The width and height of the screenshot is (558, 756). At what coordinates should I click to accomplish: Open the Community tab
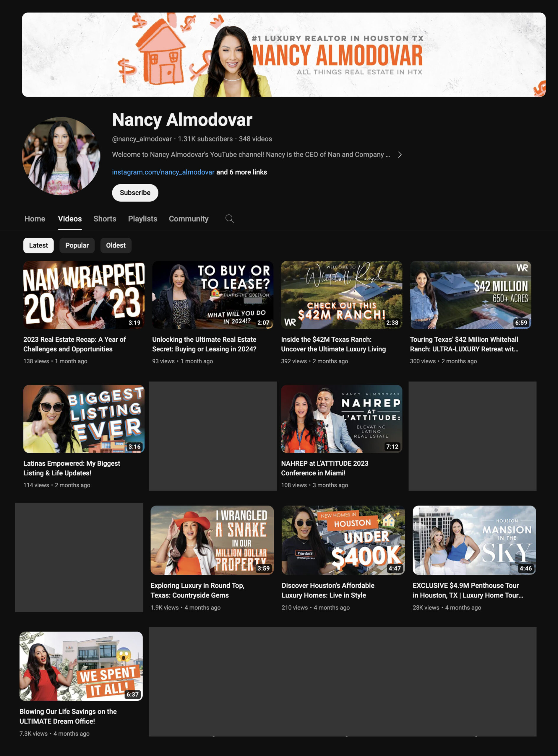pyautogui.click(x=189, y=219)
